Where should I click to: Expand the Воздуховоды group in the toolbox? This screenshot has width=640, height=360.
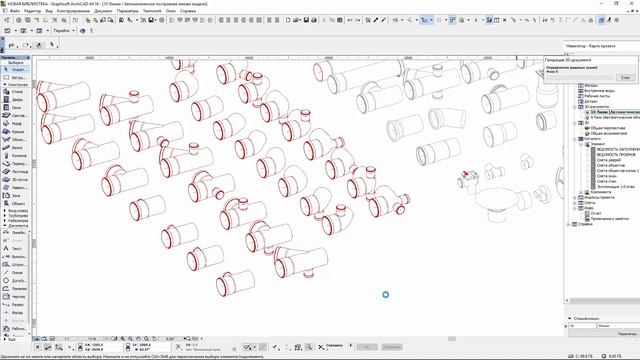click(x=4, y=211)
